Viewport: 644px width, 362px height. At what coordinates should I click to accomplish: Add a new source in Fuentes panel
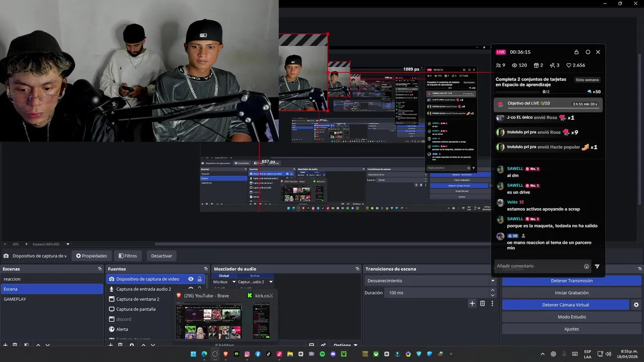click(111, 345)
